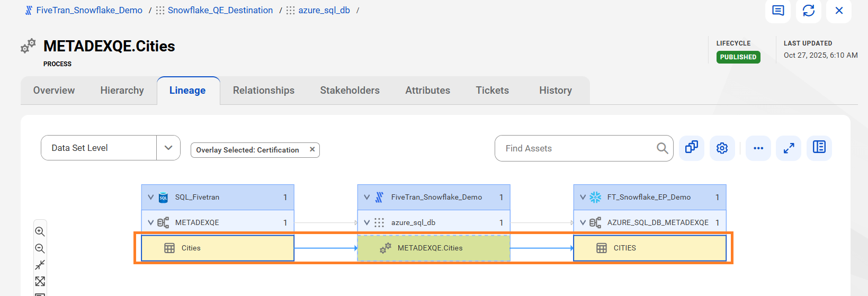Open the Relationships tab
868x296 pixels.
click(264, 91)
